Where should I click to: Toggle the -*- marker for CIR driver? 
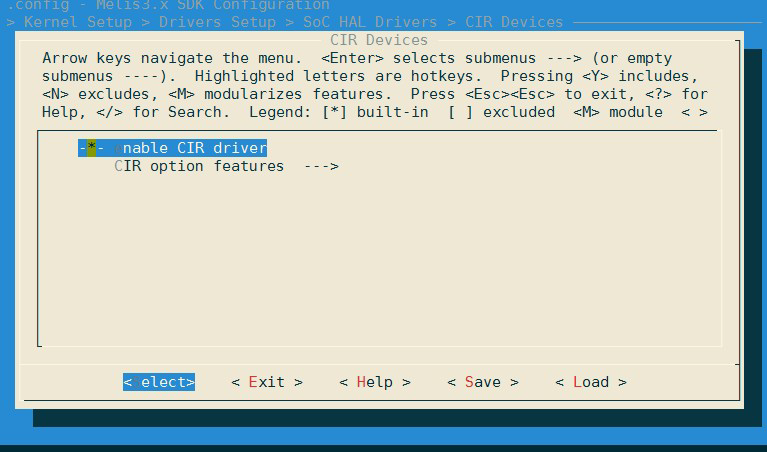pyautogui.click(x=91, y=148)
